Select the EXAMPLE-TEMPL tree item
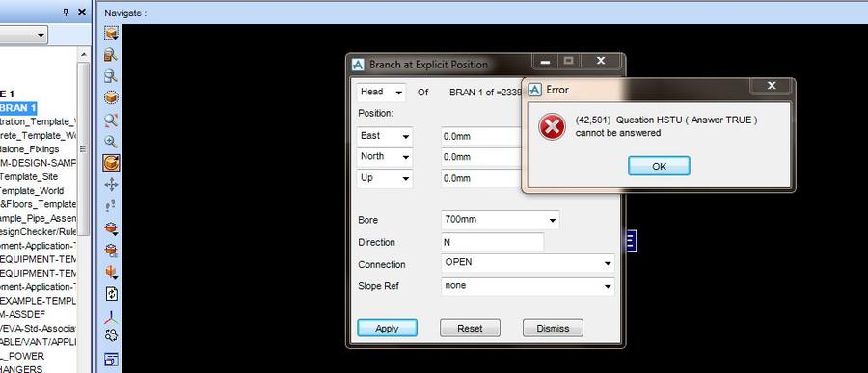The height and width of the screenshot is (373, 868). tap(39, 301)
